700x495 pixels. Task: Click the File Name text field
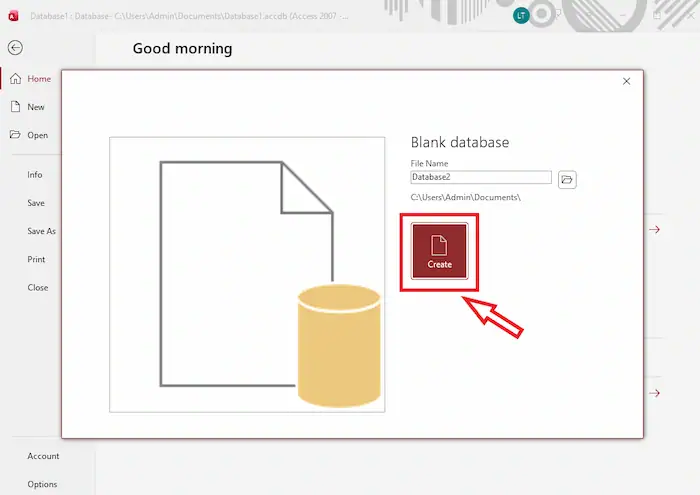pyautogui.click(x=480, y=177)
